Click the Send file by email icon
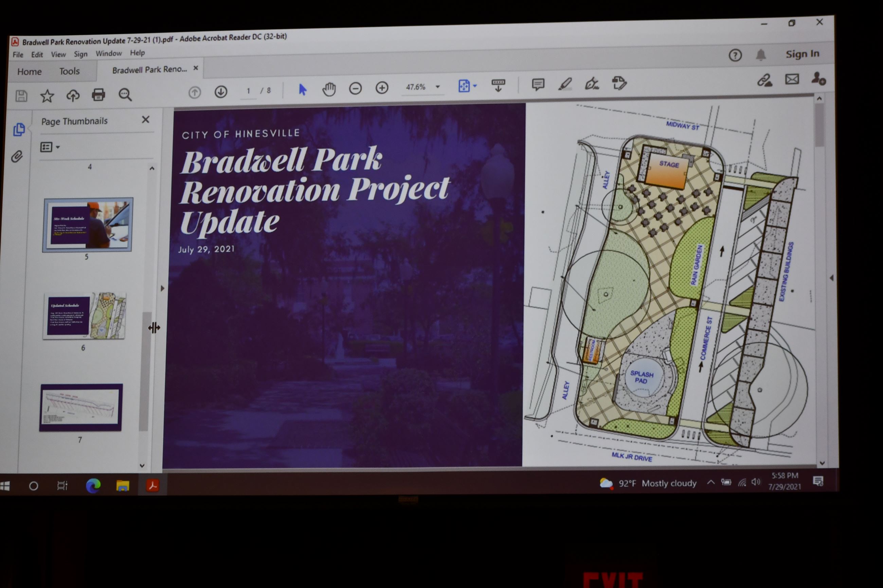 (792, 79)
